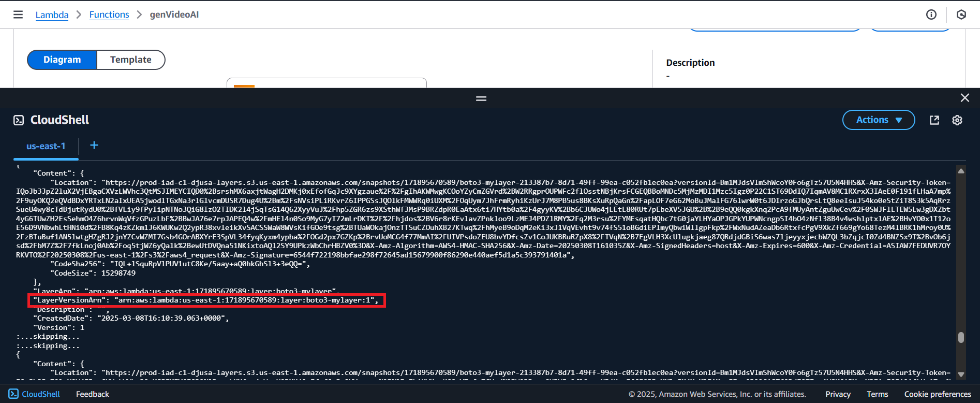Open the hamburger navigation menu
980x403 pixels.
[x=18, y=15]
